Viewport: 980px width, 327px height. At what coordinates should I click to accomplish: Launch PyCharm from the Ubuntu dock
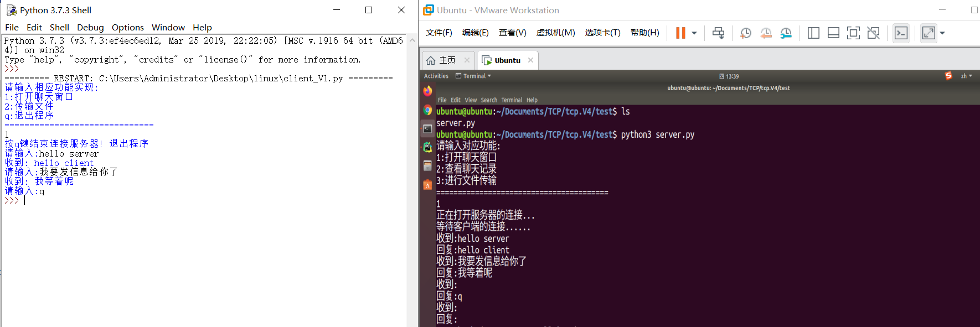427,147
